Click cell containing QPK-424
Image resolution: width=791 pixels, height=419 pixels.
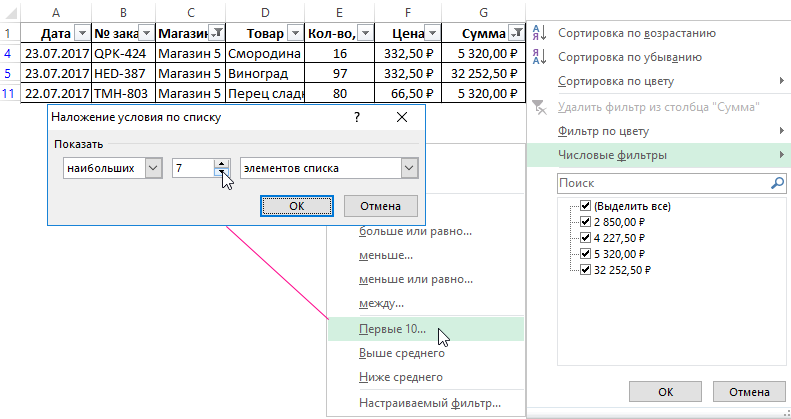tap(124, 53)
